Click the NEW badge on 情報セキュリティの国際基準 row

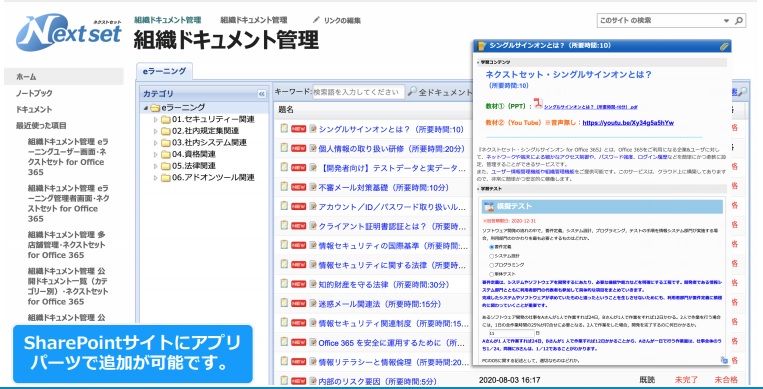point(298,246)
